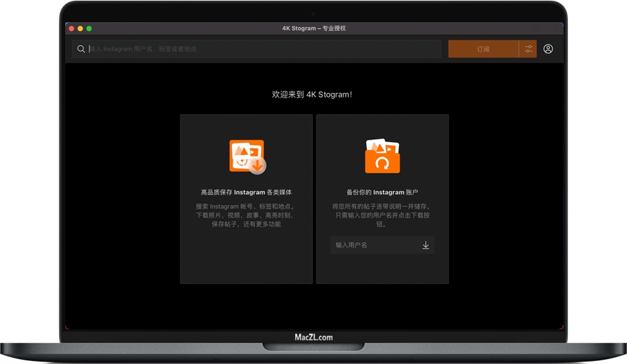Screen dimensions: 627x364
Task: Click the orange backup folder refresh icon
Action: (x=382, y=156)
